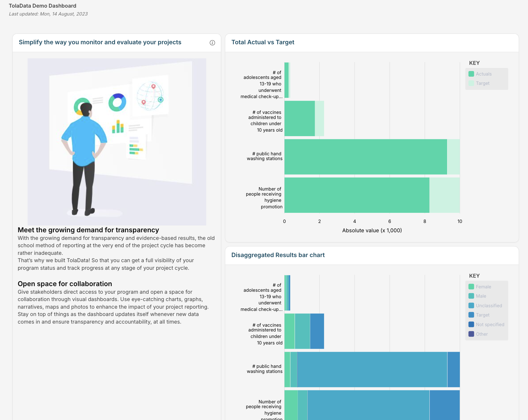The width and height of the screenshot is (528, 420).
Task: Click the TolaData Demo Dashboard heading
Action: (43, 6)
